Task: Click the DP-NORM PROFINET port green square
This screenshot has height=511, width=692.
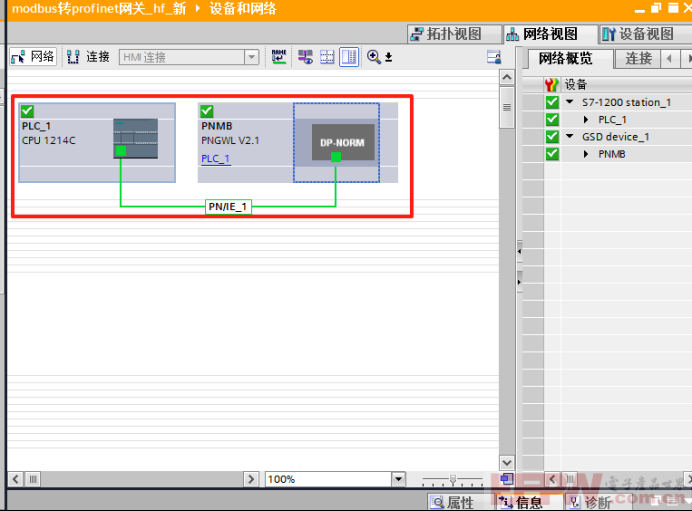Action: [336, 157]
